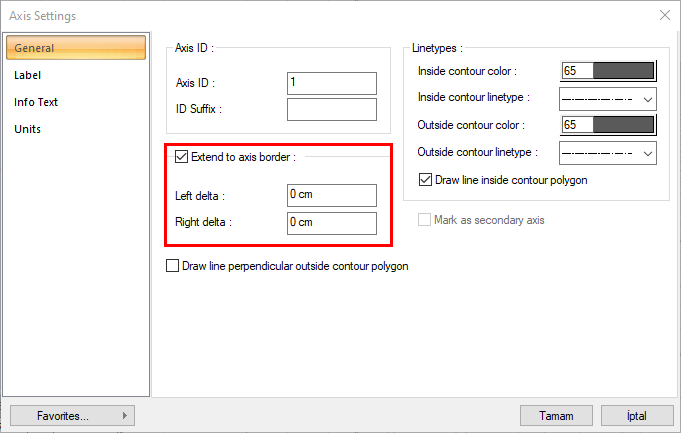The width and height of the screenshot is (681, 433).
Task: Pick the Inside contour color swatch
Action: click(x=623, y=71)
